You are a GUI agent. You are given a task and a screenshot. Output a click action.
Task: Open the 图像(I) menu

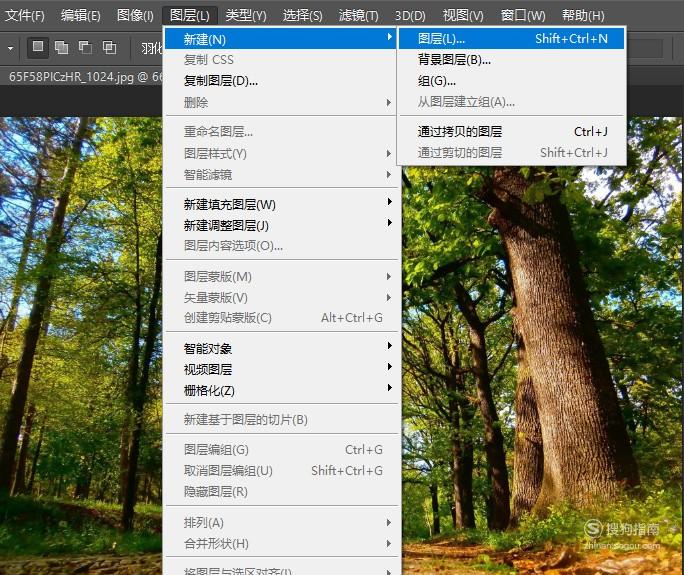[135, 16]
